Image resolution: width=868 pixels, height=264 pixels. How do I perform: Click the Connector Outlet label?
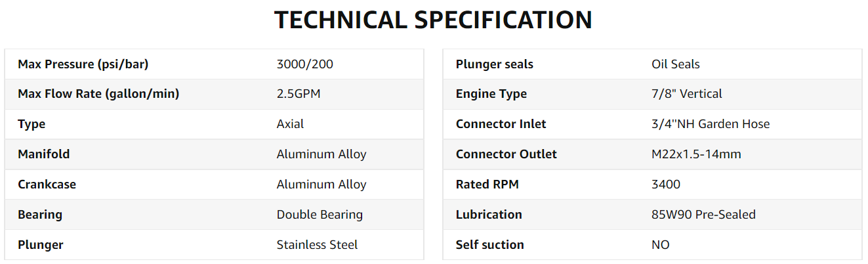506,154
